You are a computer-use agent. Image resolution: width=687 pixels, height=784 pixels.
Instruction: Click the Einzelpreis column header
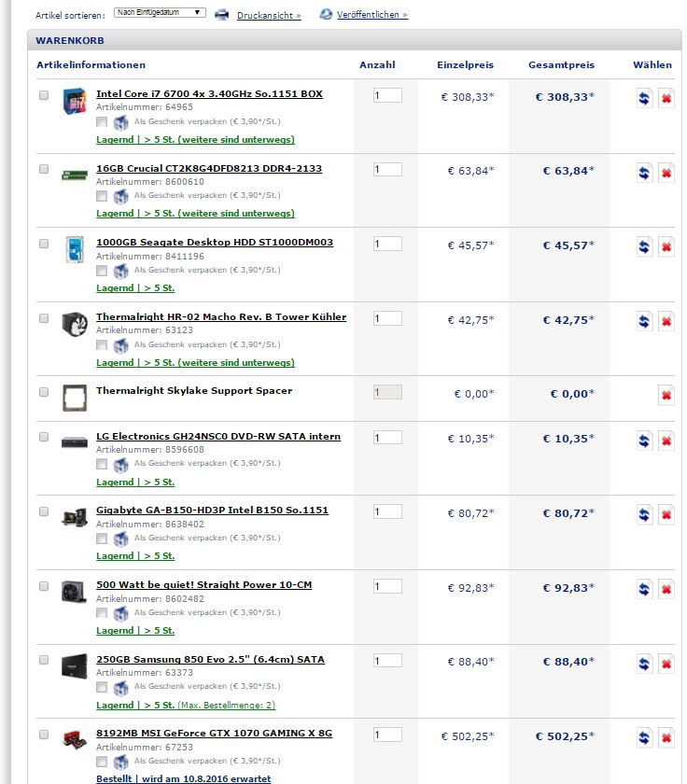point(465,65)
